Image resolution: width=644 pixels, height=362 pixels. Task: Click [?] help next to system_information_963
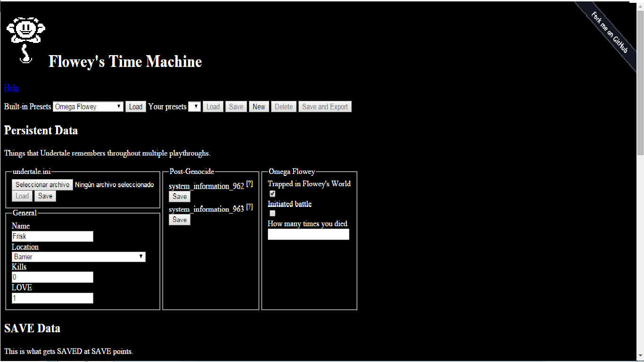pos(249,207)
